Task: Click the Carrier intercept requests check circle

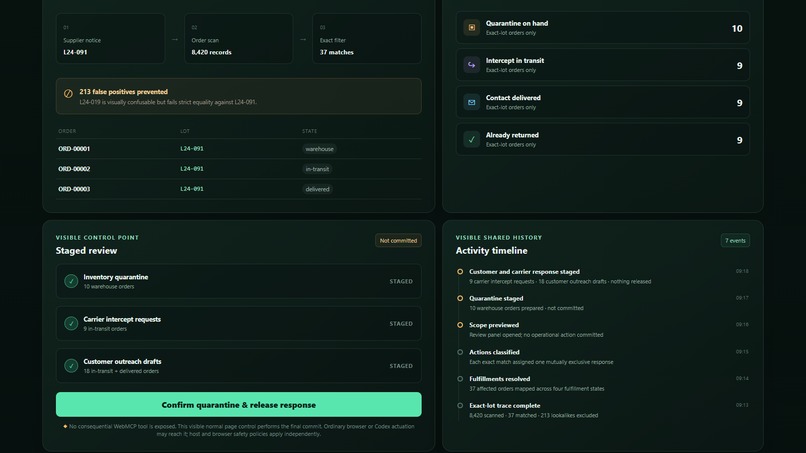Action: (71, 323)
